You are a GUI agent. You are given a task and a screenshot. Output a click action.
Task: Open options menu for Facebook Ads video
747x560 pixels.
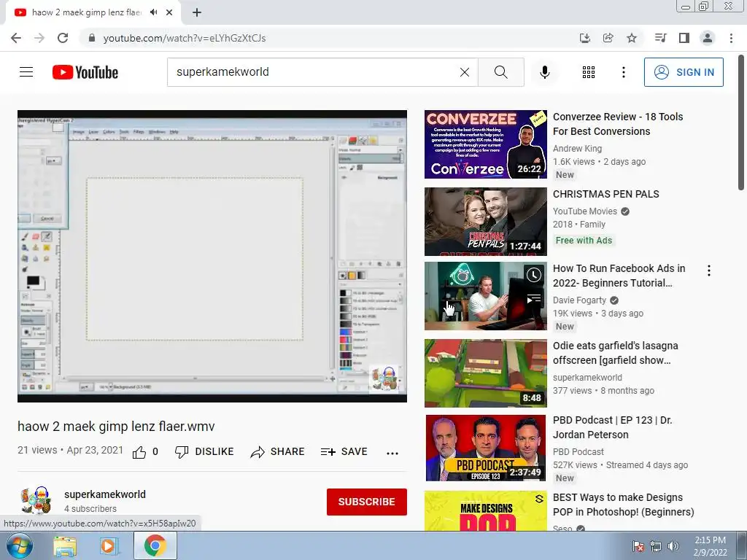[709, 271]
